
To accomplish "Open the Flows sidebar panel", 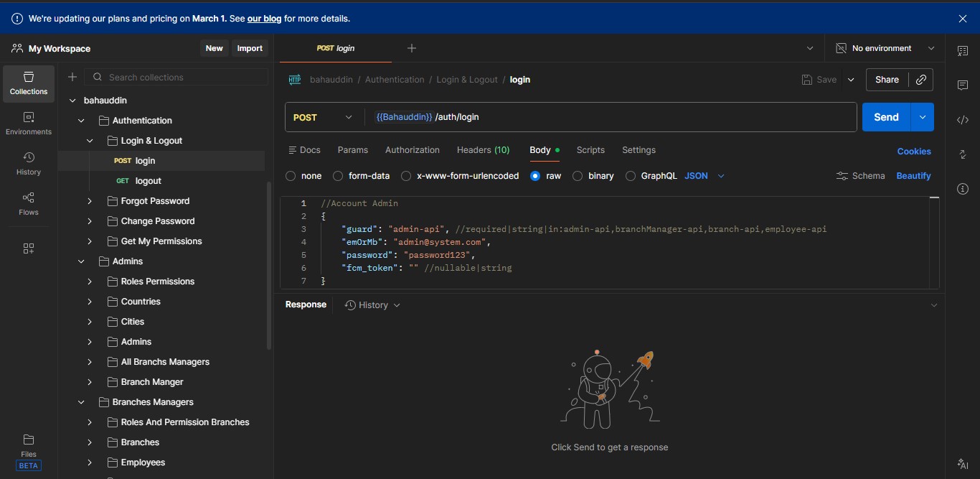I will click(29, 203).
